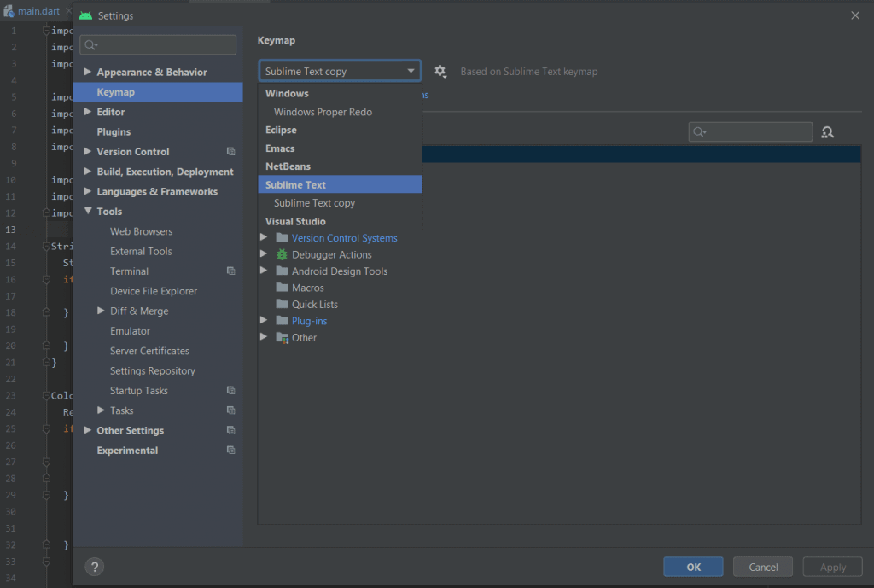Click project-level icon beside Version Control
The height and width of the screenshot is (588, 874).
pos(230,152)
